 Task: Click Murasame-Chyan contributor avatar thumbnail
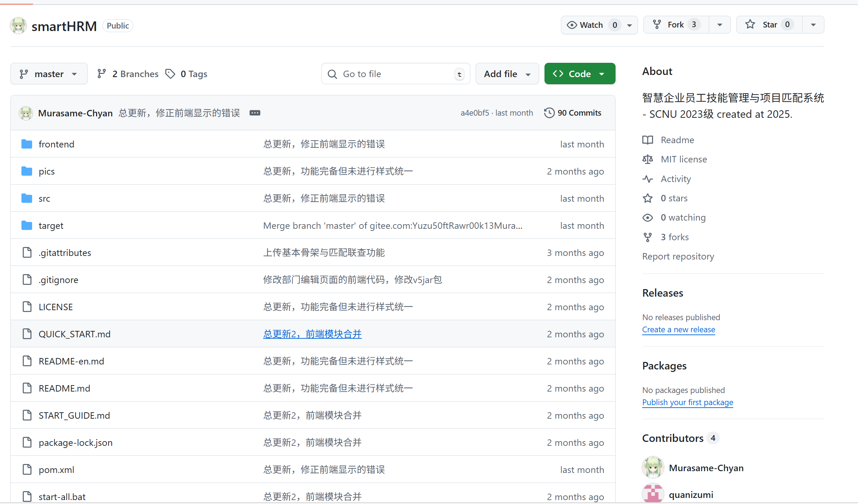tap(653, 467)
